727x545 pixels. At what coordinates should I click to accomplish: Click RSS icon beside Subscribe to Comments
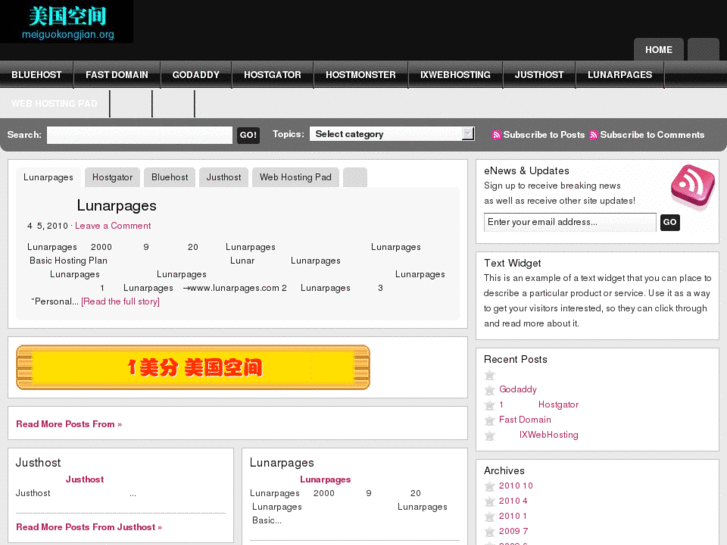[x=593, y=135]
